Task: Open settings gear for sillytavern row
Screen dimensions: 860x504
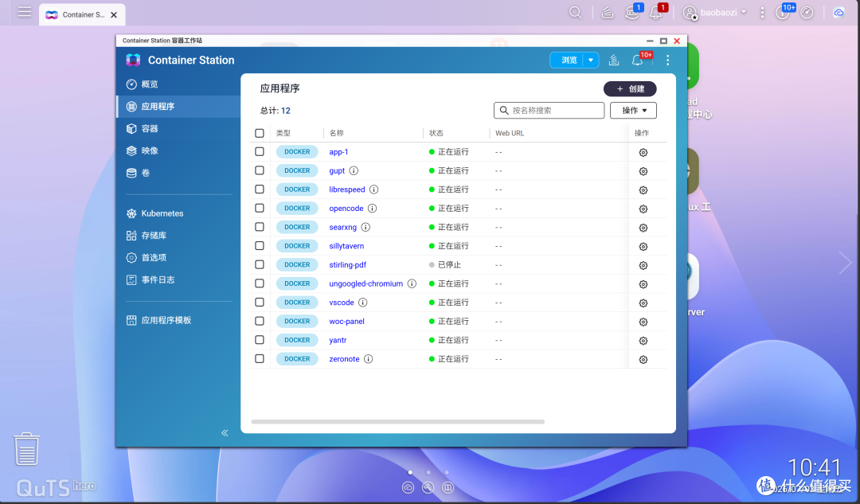Action: [x=643, y=246]
